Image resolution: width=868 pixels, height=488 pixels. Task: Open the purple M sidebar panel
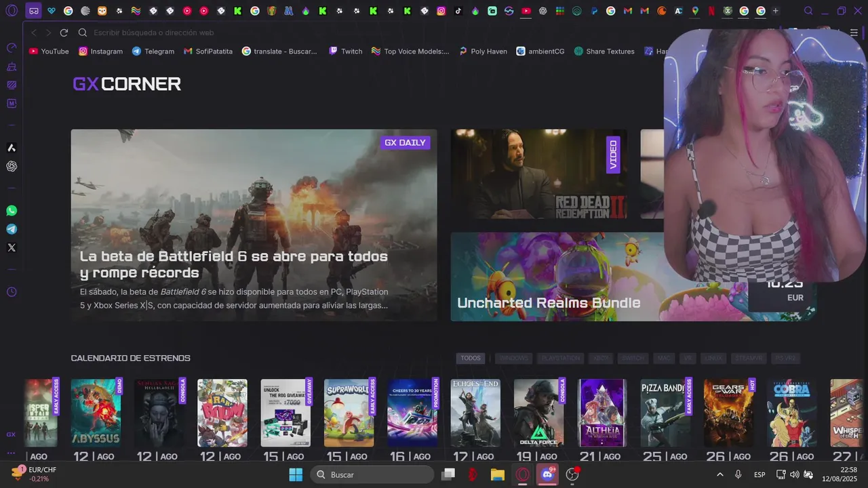coord(12,103)
